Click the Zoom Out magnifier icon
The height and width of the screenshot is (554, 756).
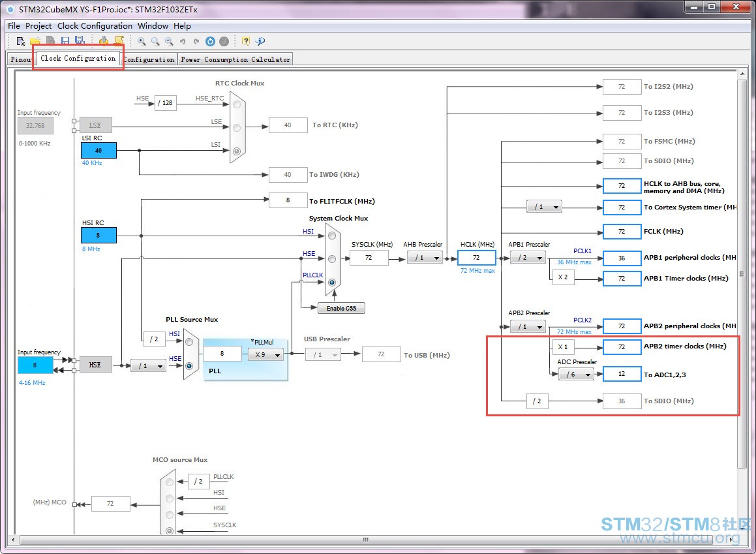169,42
